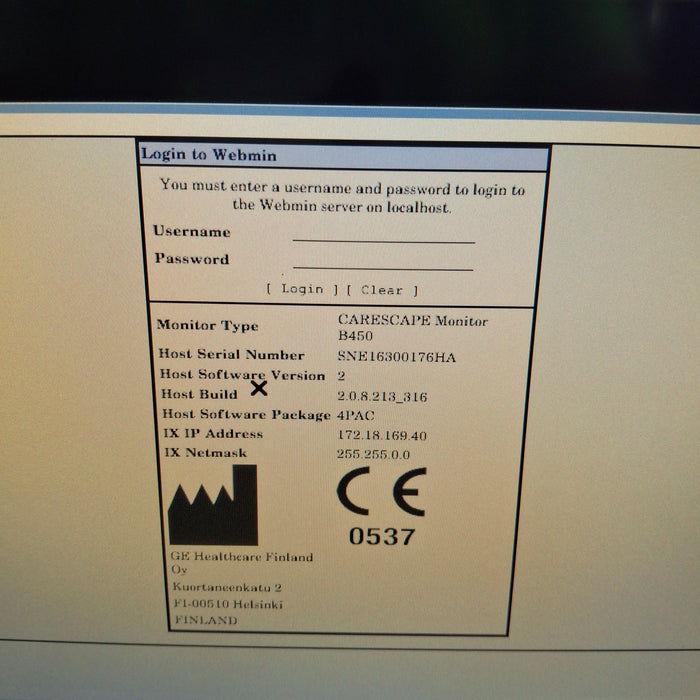
Task: Click the Host Software Version label
Action: [243, 375]
